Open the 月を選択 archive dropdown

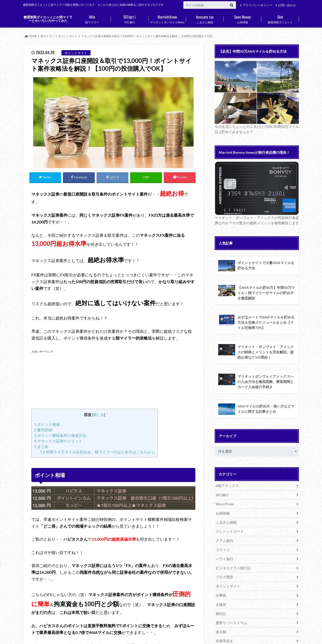(x=257, y=451)
